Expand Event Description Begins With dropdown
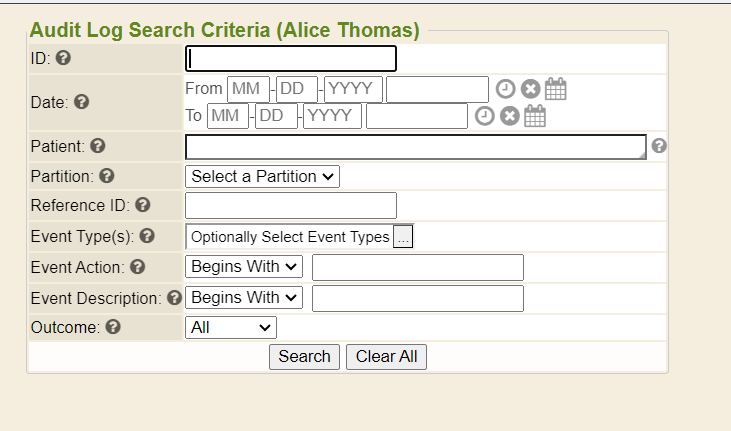 click(244, 297)
